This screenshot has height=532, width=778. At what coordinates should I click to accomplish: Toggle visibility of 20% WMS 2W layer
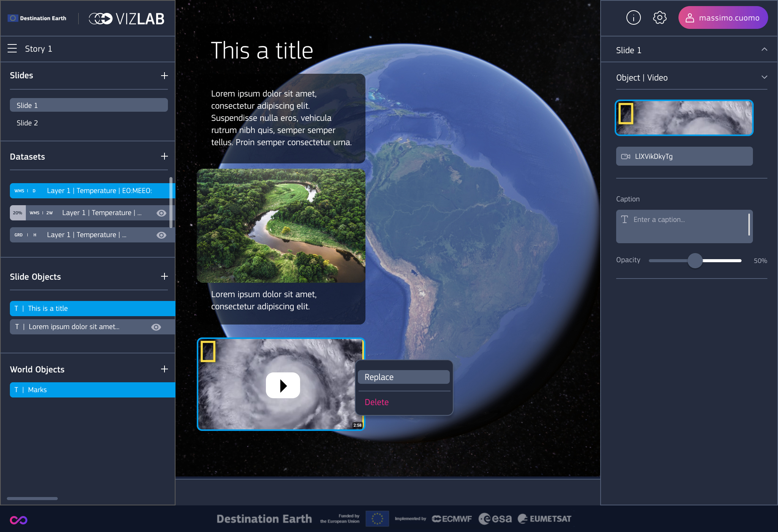point(161,213)
